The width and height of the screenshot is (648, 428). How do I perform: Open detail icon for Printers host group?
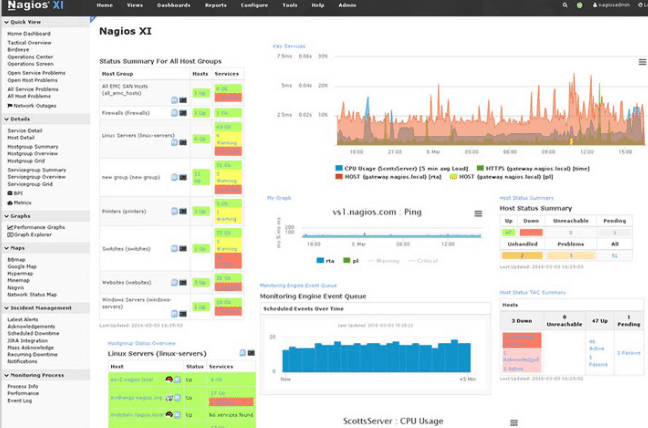click(174, 211)
